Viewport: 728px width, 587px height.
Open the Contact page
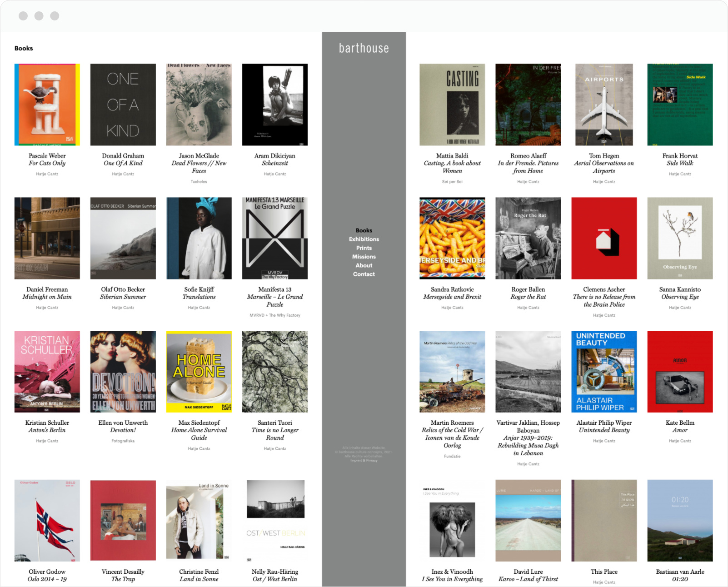(x=364, y=274)
